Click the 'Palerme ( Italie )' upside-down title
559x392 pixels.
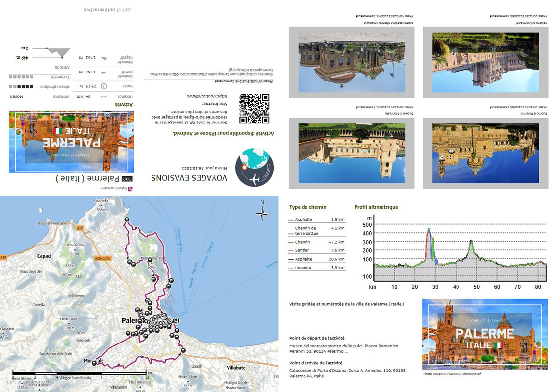(87, 178)
